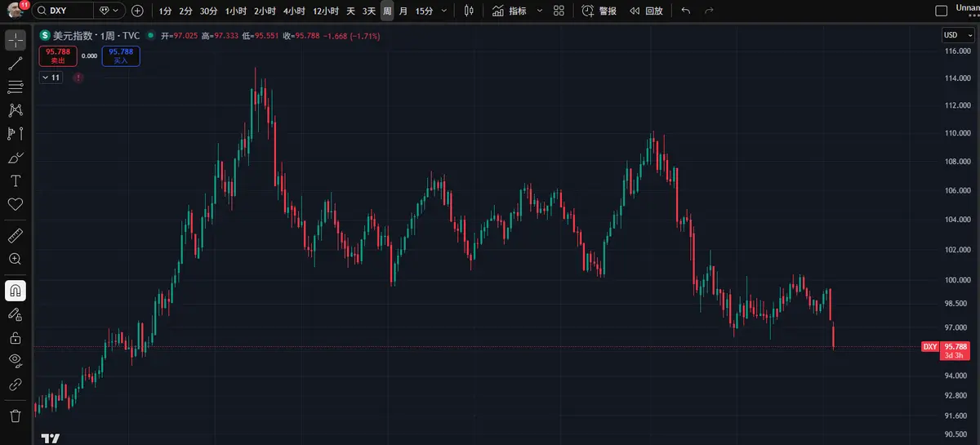Screen dimensions: 980x445
Task: Open the indicator templates grid icon
Action: (559, 11)
